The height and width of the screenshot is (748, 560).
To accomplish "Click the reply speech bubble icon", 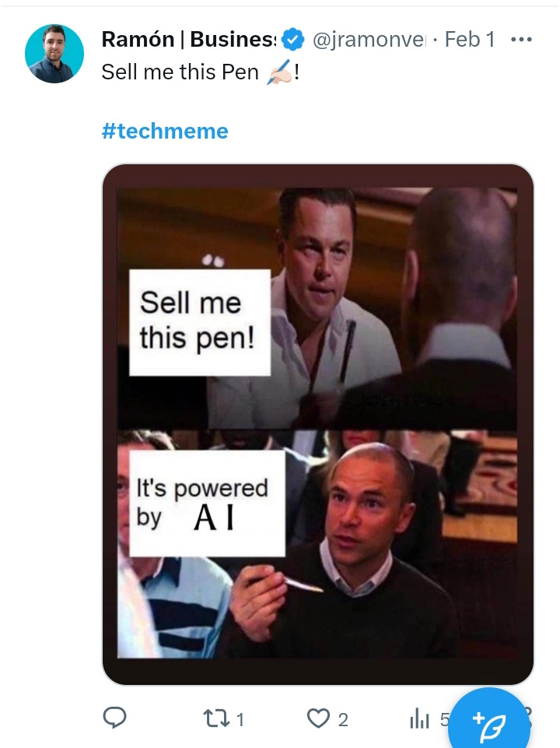I will click(x=115, y=718).
